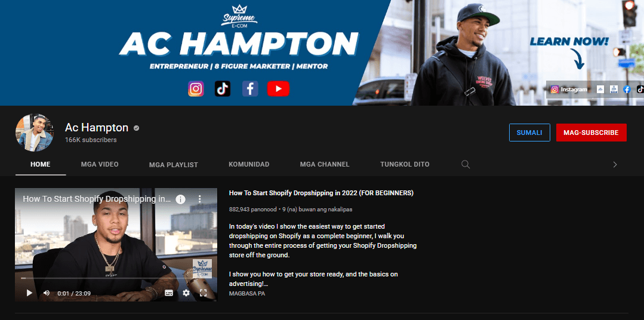Show more channel tabs with the right chevron
This screenshot has width=644, height=320.
pyautogui.click(x=615, y=164)
